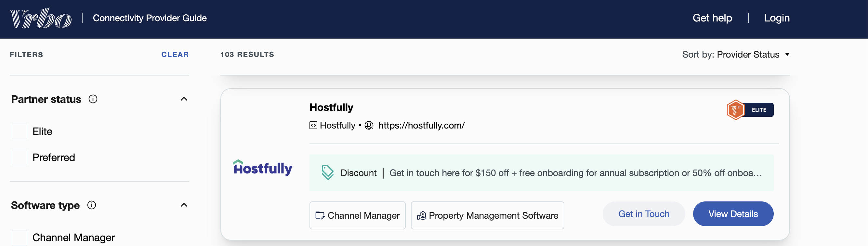Viewport: 868px width, 246px height.
Task: Enable the Elite partner status checkbox
Action: (19, 131)
